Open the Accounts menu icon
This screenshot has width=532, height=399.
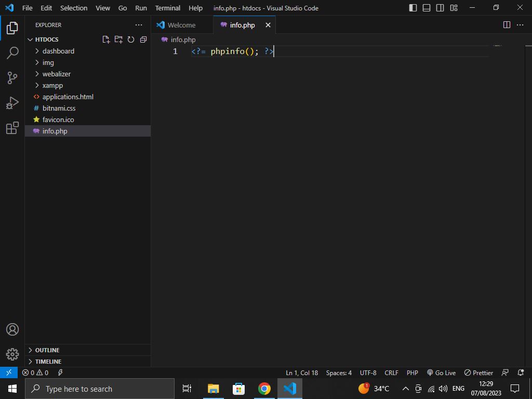[12, 329]
